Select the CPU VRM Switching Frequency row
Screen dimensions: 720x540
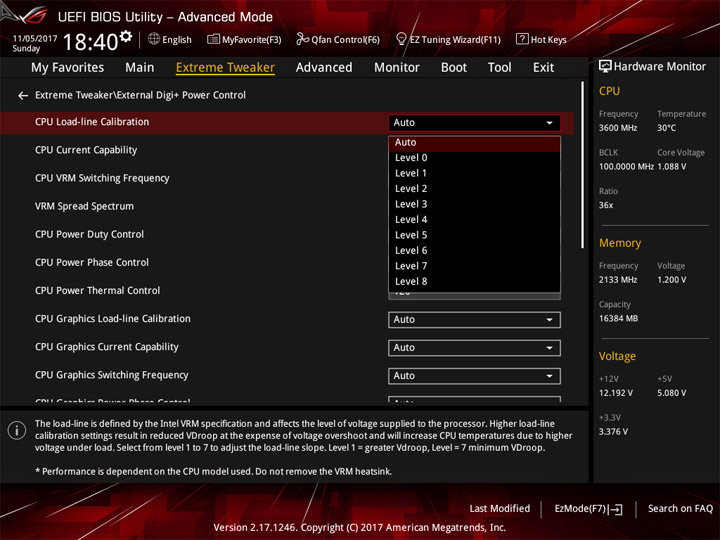pyautogui.click(x=102, y=178)
